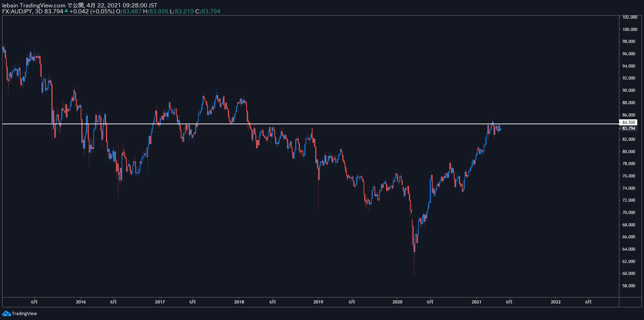The width and height of the screenshot is (644, 320).
Task: Click the 6月 label between 2017 and 2018
Action: (192, 302)
